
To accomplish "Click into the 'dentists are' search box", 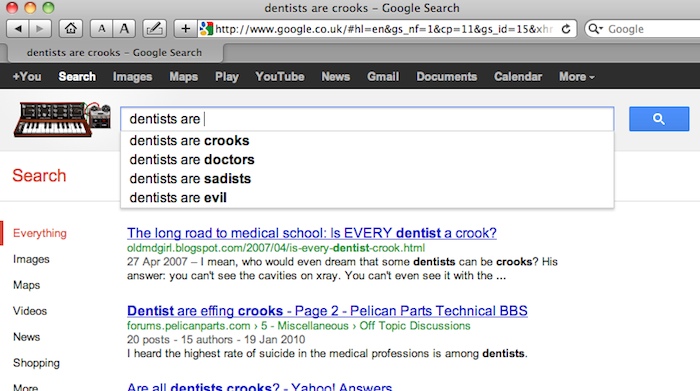I will pyautogui.click(x=367, y=119).
